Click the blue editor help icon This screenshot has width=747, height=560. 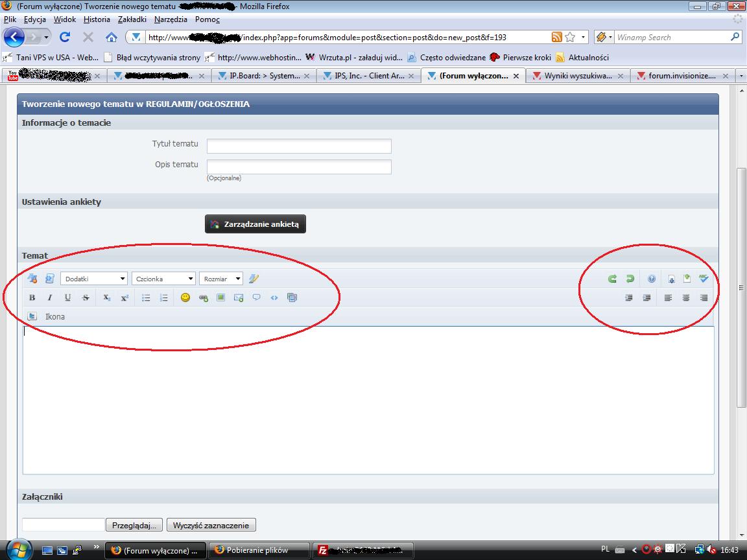pos(652,279)
